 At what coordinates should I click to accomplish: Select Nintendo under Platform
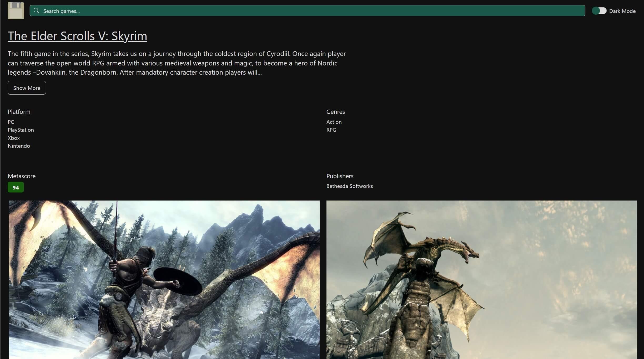point(18,146)
